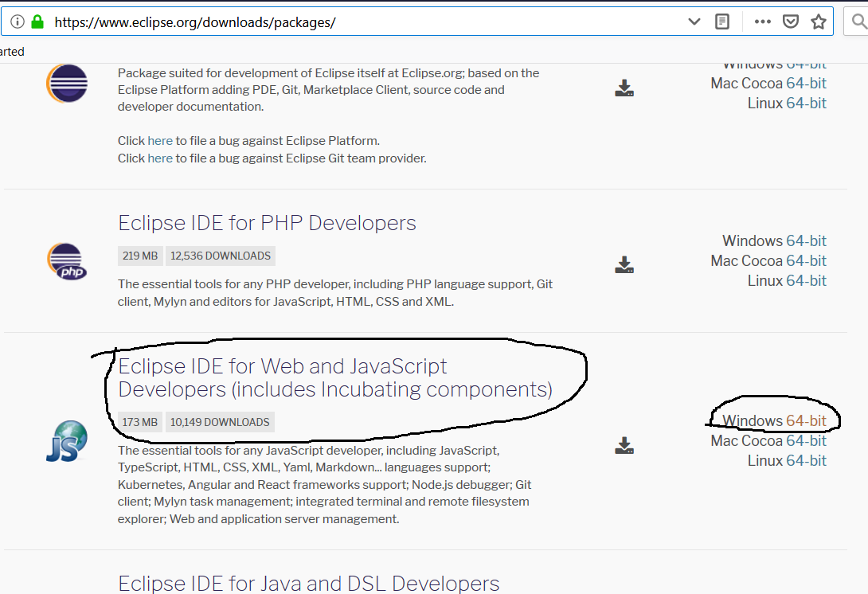Click the 173 MB size badge
The image size is (868, 594).
pos(140,422)
